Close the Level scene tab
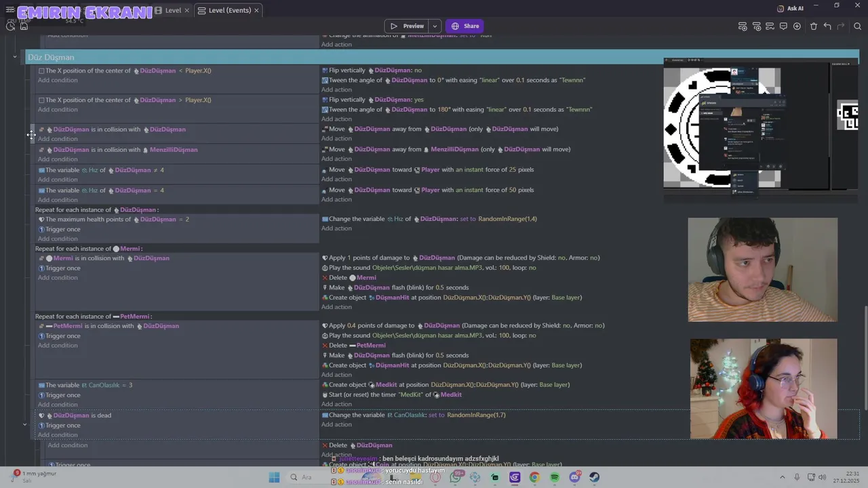This screenshot has width=868, height=488. 187,10
